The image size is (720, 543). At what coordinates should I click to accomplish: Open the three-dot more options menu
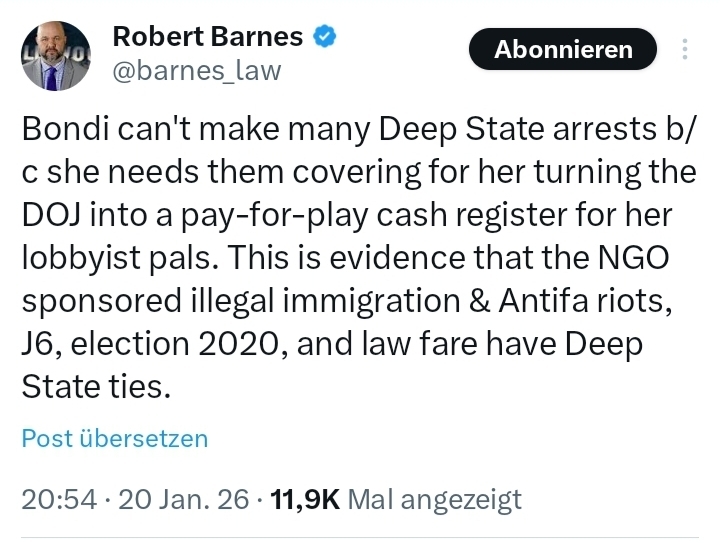(x=685, y=50)
